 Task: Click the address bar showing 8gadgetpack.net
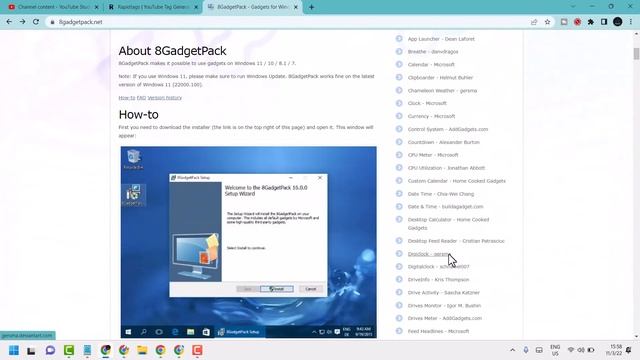click(286, 22)
